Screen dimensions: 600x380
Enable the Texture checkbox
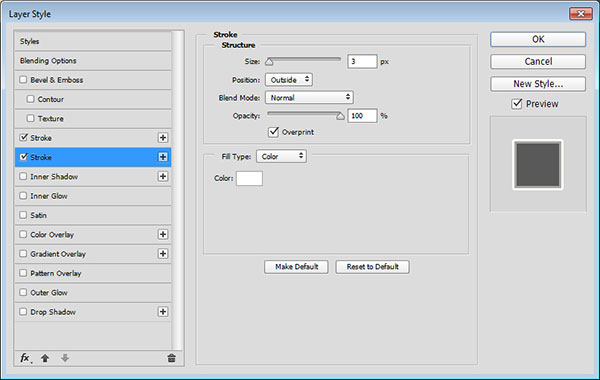(31, 118)
